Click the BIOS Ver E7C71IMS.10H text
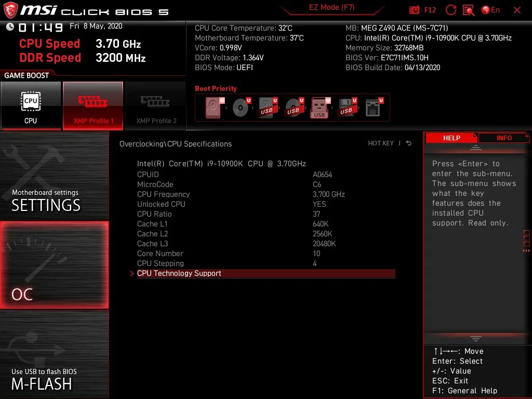 click(387, 58)
